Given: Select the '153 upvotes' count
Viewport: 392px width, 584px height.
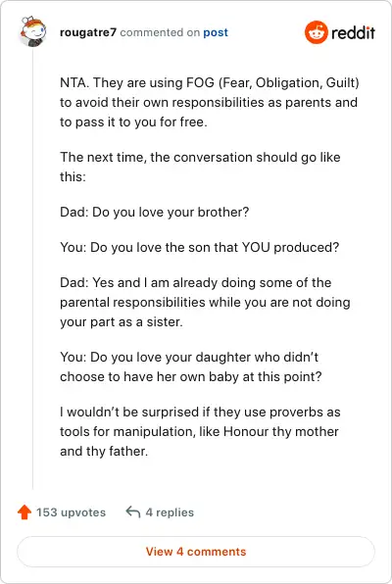Looking at the screenshot, I should point(71,512).
